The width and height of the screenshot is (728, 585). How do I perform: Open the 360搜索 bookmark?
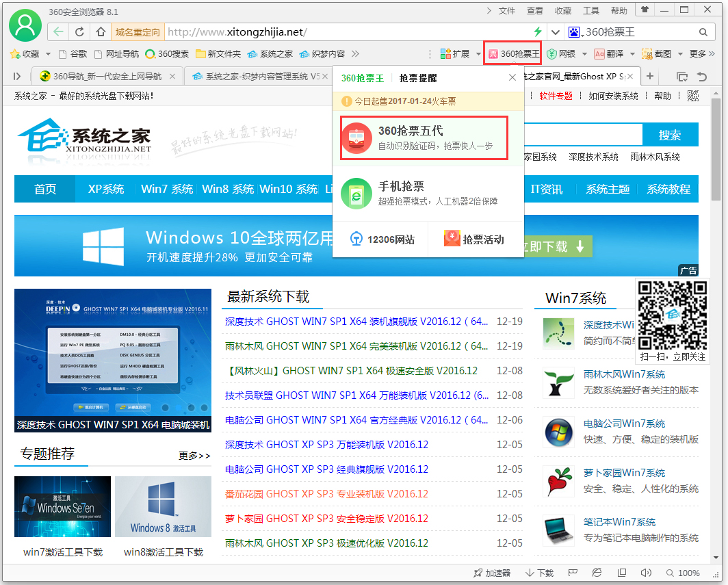[x=167, y=54]
